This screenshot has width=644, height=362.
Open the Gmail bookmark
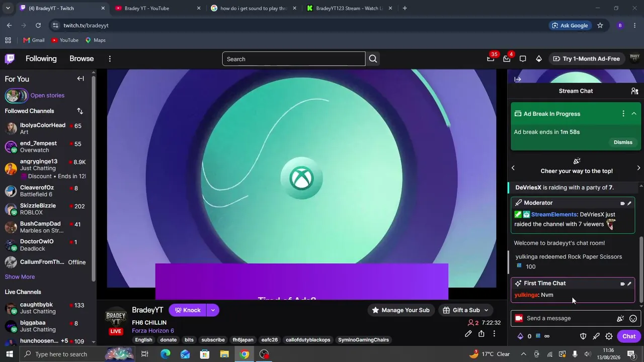34,40
